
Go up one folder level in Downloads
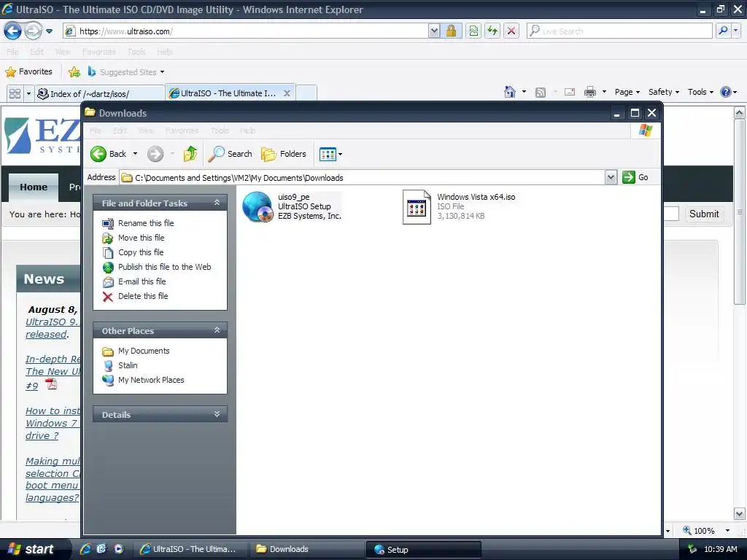[x=190, y=154]
